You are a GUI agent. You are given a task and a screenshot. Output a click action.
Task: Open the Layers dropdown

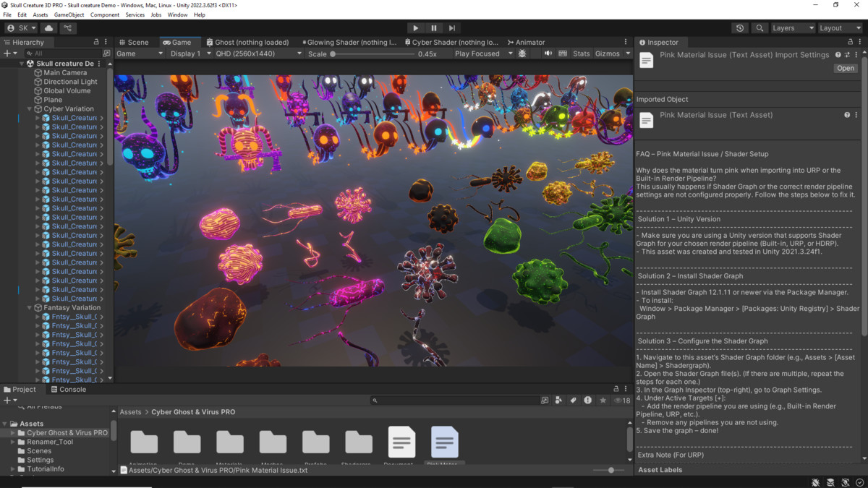pos(793,28)
